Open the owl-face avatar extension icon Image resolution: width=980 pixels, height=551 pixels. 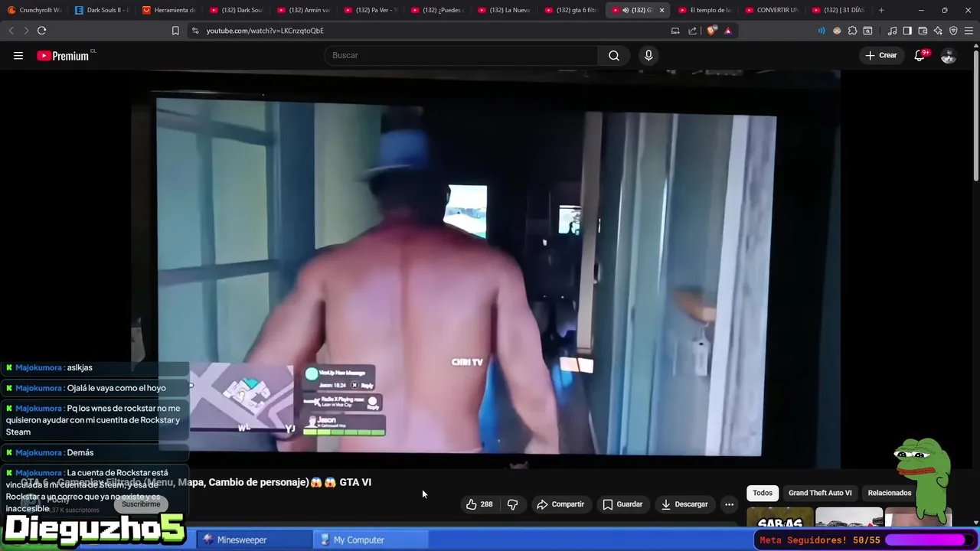click(837, 31)
